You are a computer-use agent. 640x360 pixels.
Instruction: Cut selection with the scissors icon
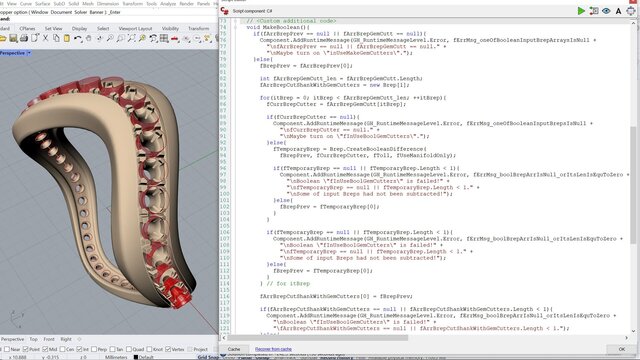coord(45,38)
